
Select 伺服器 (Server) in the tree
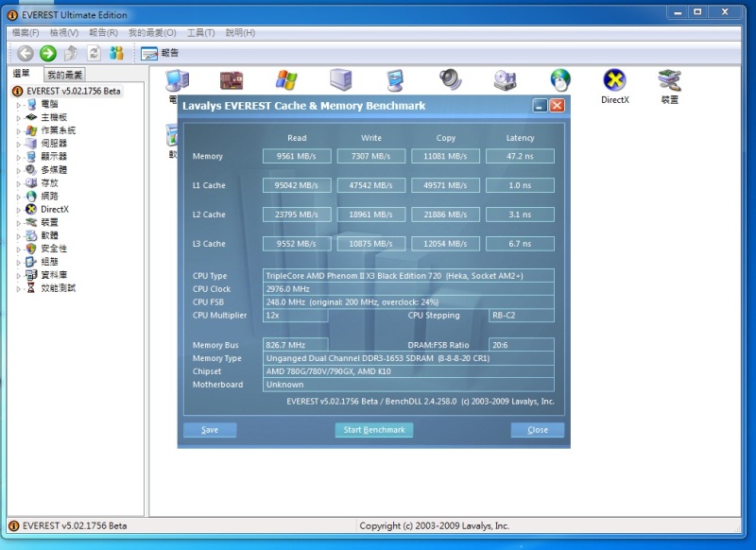coord(54,143)
